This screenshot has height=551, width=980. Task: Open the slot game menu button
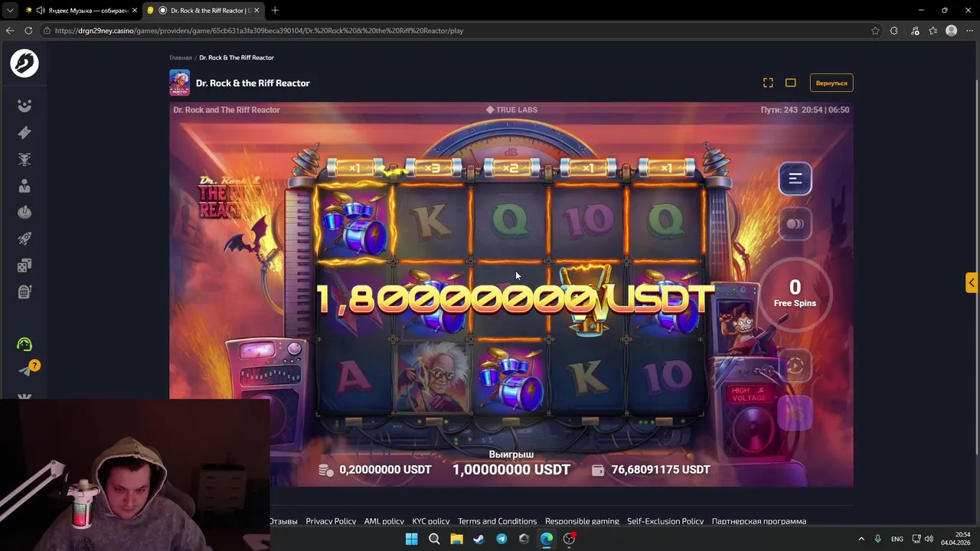[795, 179]
